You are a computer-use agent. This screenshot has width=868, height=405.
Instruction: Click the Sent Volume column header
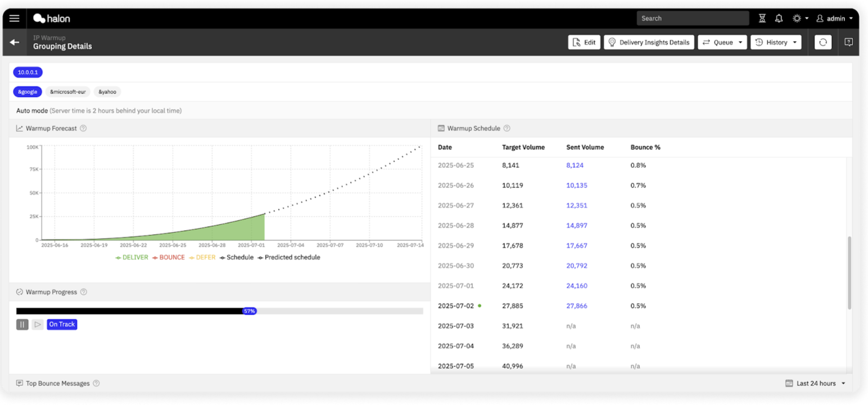click(585, 147)
